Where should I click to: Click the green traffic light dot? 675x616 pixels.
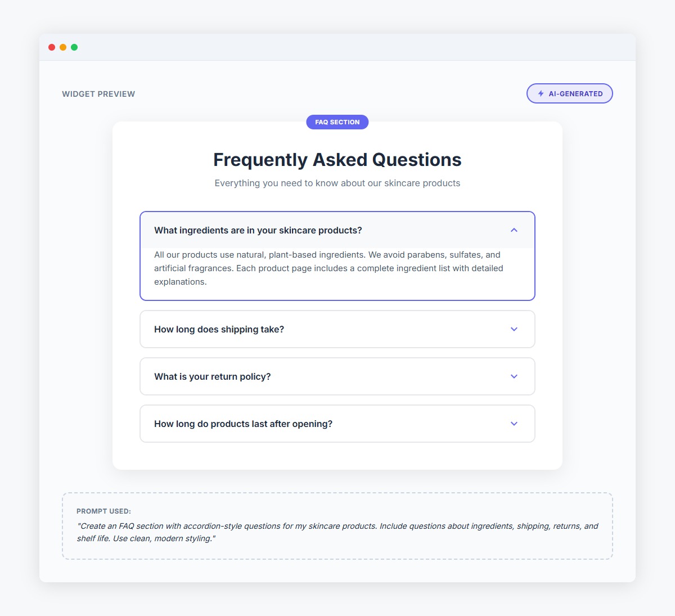tap(75, 47)
